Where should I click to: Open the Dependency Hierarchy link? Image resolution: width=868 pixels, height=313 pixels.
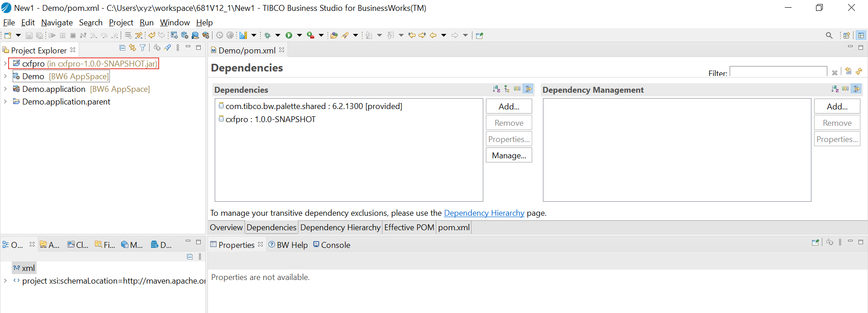pos(484,213)
